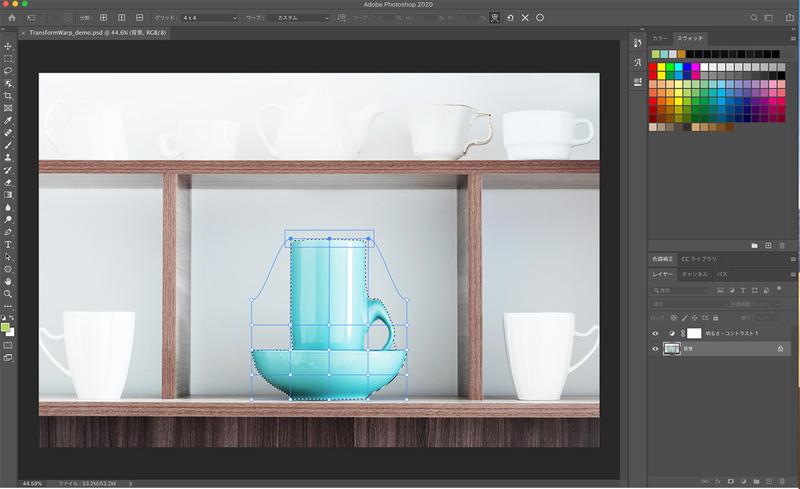The image size is (800, 489).
Task: Open the History panel icon
Action: 637,43
